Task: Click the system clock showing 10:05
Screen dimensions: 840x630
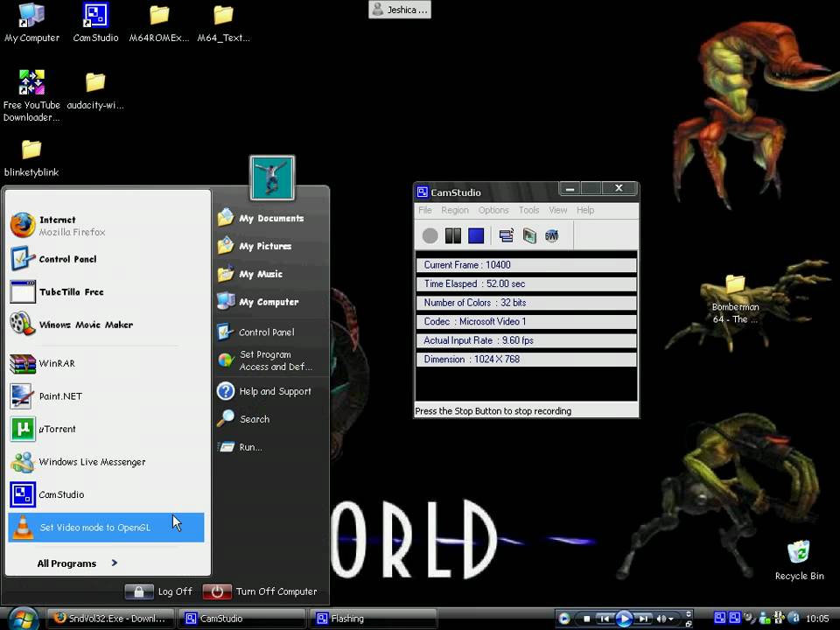Action: 817,619
